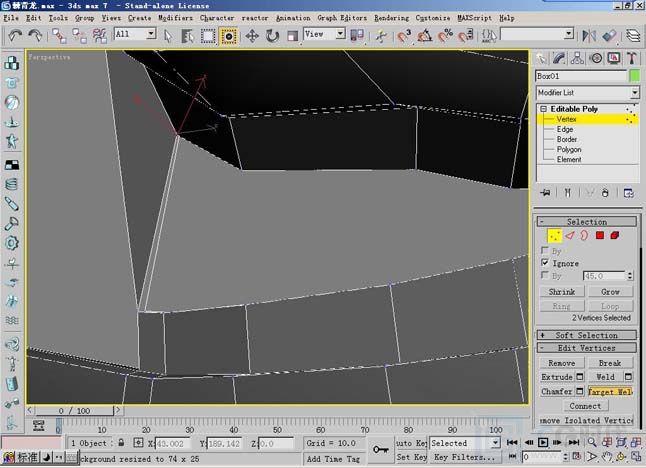Select the Select and Link tool

click(59, 36)
